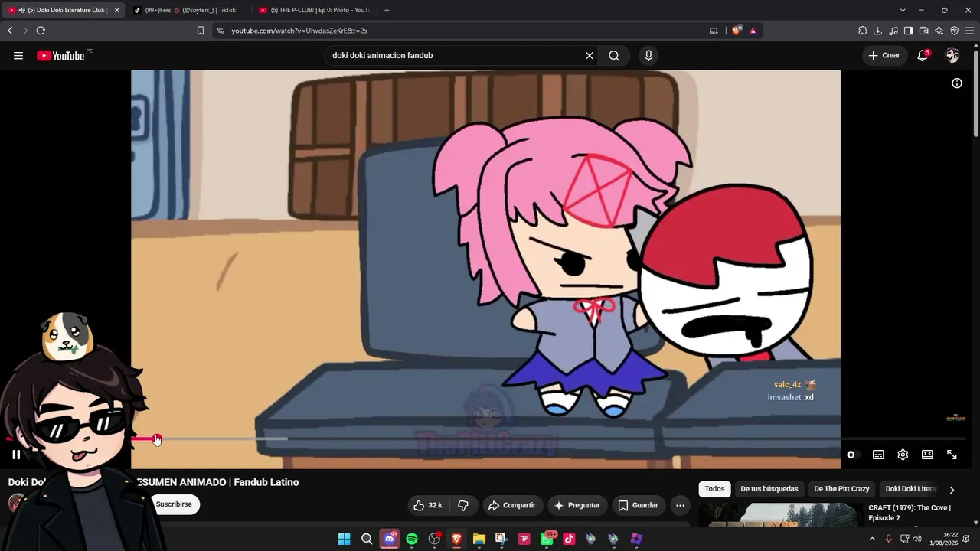
Task: Open TikTok app from the taskbar
Action: [569, 539]
